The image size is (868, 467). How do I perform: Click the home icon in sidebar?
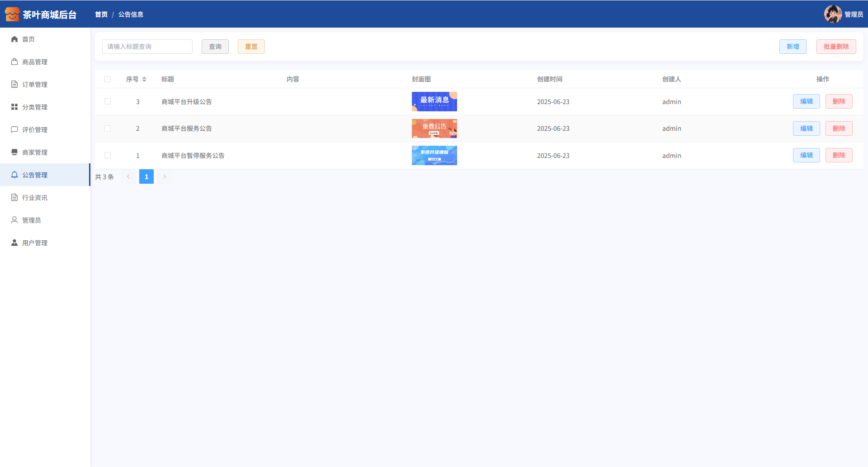pos(14,39)
